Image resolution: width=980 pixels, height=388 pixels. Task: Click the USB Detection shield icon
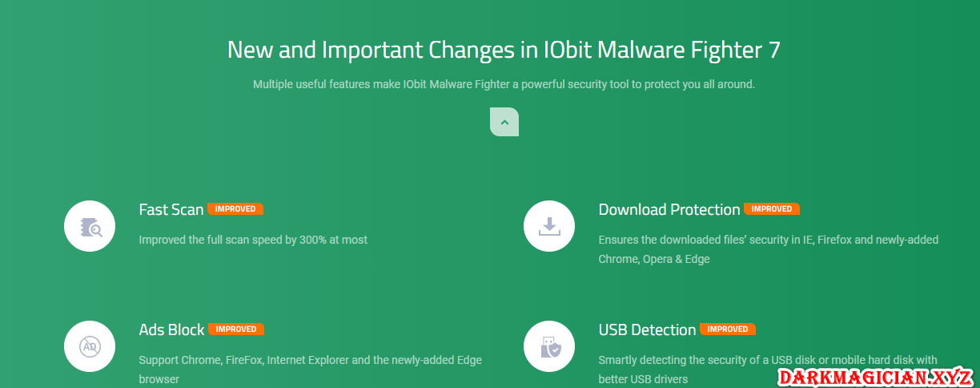point(549,346)
